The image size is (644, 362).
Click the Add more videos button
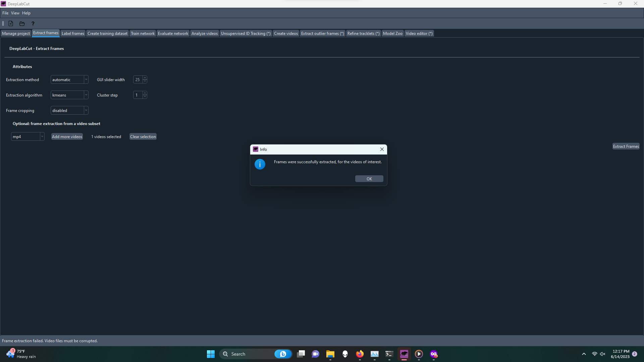tap(67, 136)
